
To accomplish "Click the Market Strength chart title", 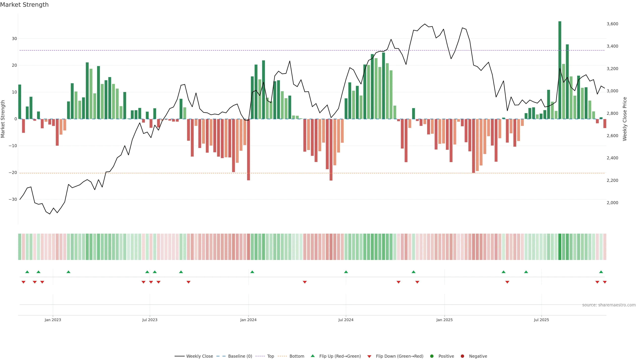I will pyautogui.click(x=24, y=5).
